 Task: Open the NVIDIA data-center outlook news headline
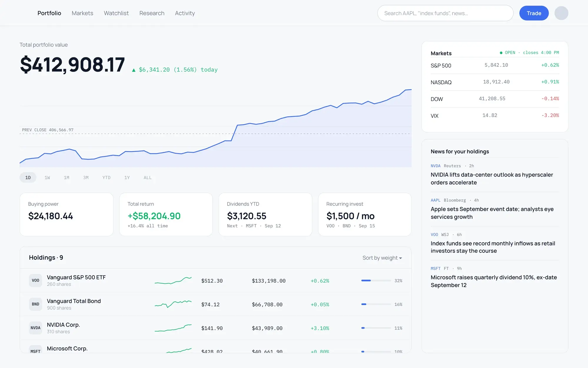(492, 178)
